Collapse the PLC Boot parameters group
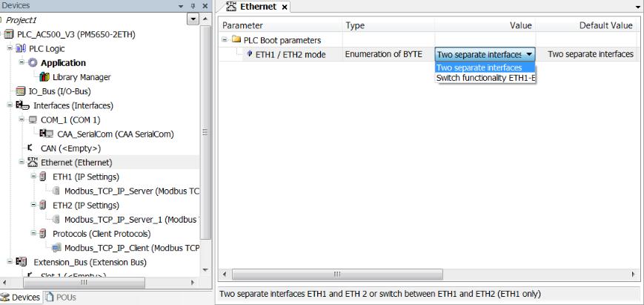 click(225, 39)
